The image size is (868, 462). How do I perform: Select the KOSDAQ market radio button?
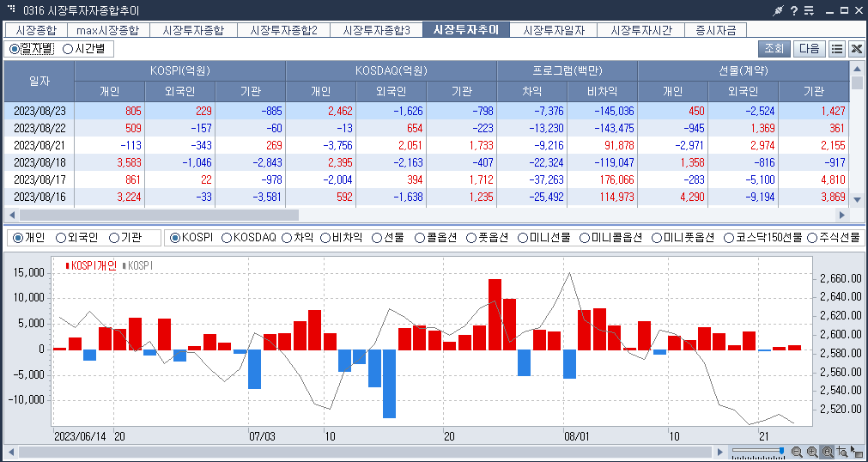point(249,238)
